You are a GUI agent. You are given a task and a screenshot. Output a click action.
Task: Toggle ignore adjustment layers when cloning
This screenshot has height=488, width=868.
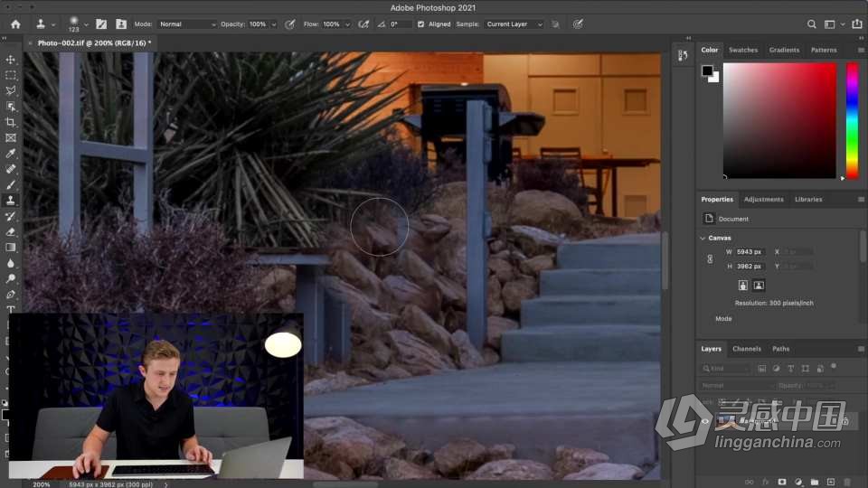click(555, 24)
